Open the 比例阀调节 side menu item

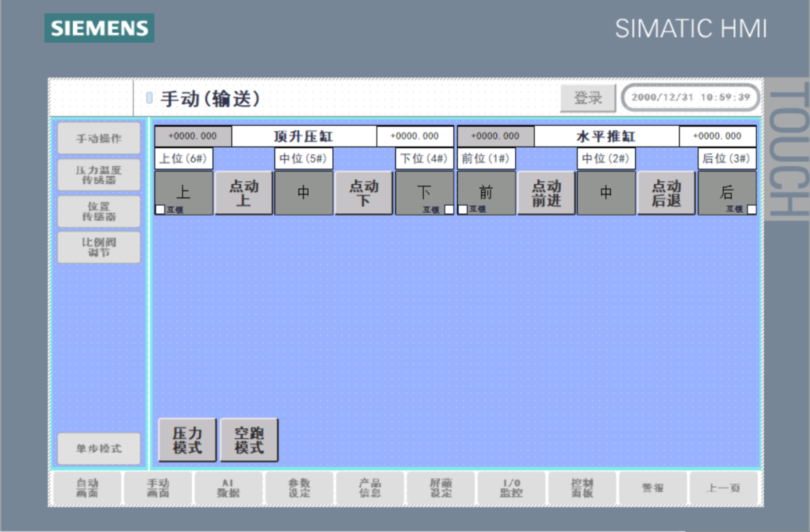coord(99,247)
